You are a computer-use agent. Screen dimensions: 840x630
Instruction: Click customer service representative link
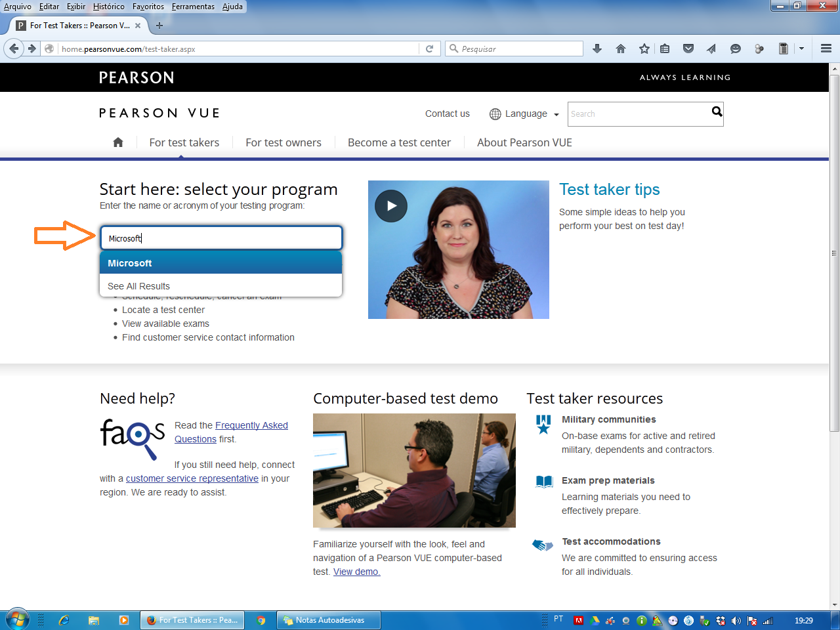click(x=192, y=478)
